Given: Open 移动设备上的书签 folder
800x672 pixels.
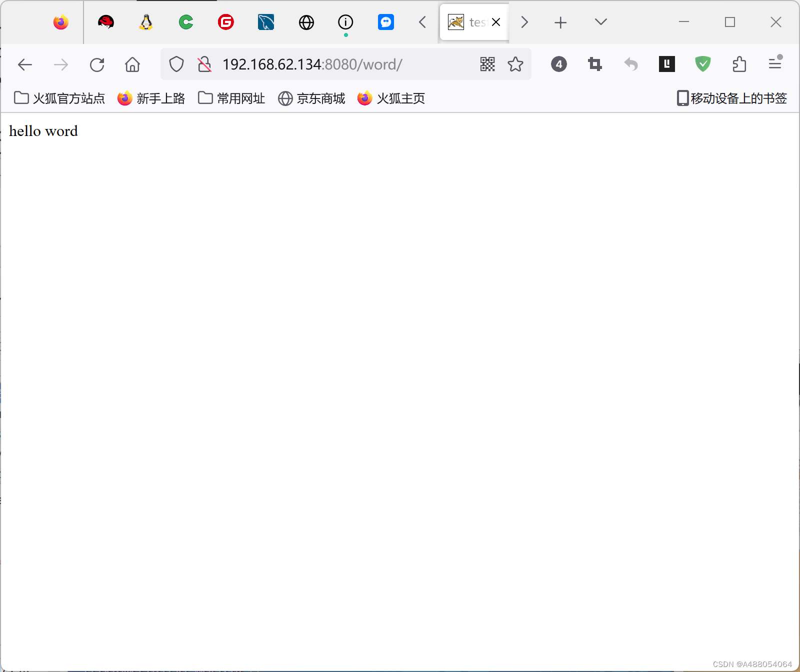Looking at the screenshot, I should pyautogui.click(x=732, y=98).
